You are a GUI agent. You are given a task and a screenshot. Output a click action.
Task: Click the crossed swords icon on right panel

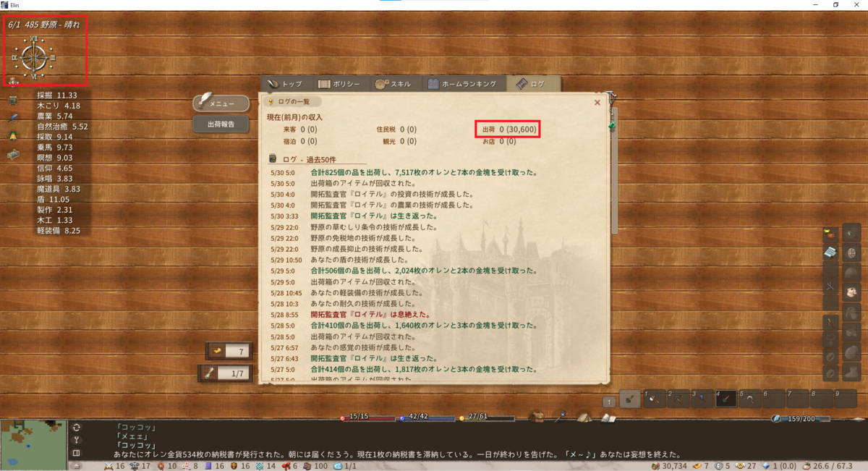[x=830, y=287]
